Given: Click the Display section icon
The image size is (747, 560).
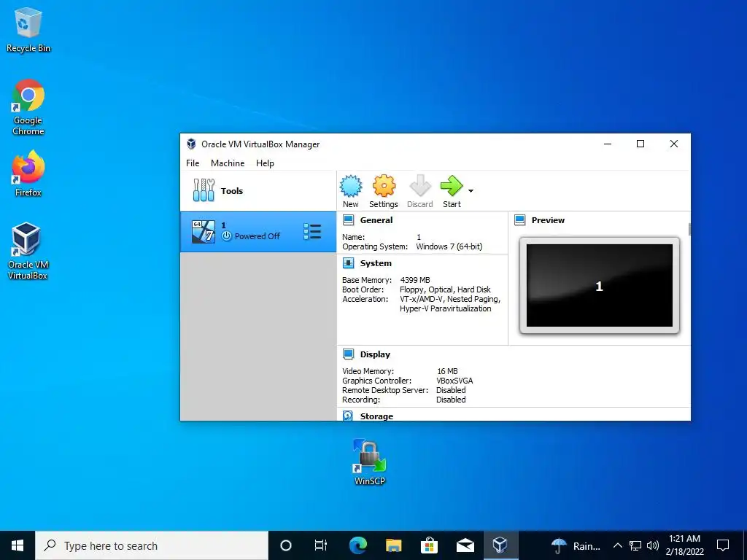Looking at the screenshot, I should coord(348,354).
